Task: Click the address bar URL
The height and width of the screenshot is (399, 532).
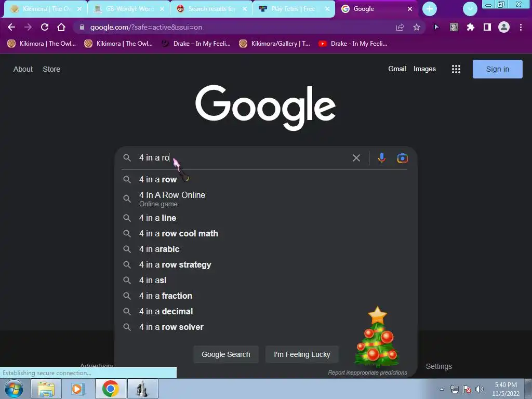Action: point(146,27)
